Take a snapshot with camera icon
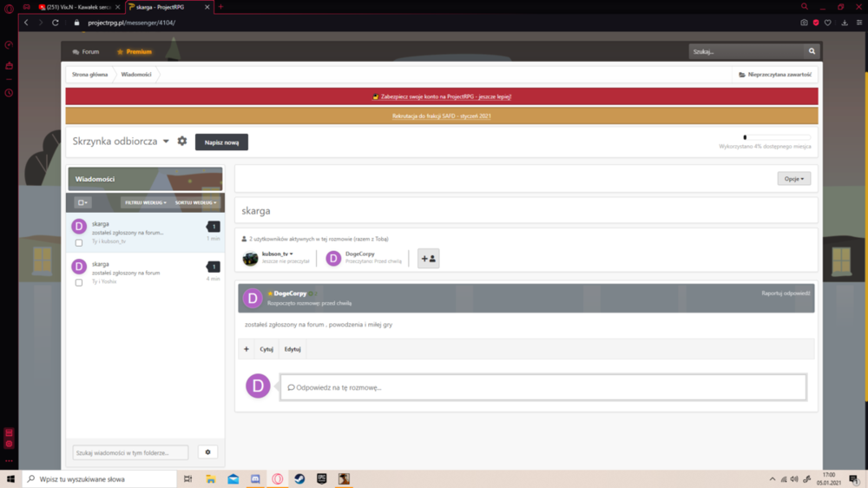868x488 pixels. (x=804, y=23)
